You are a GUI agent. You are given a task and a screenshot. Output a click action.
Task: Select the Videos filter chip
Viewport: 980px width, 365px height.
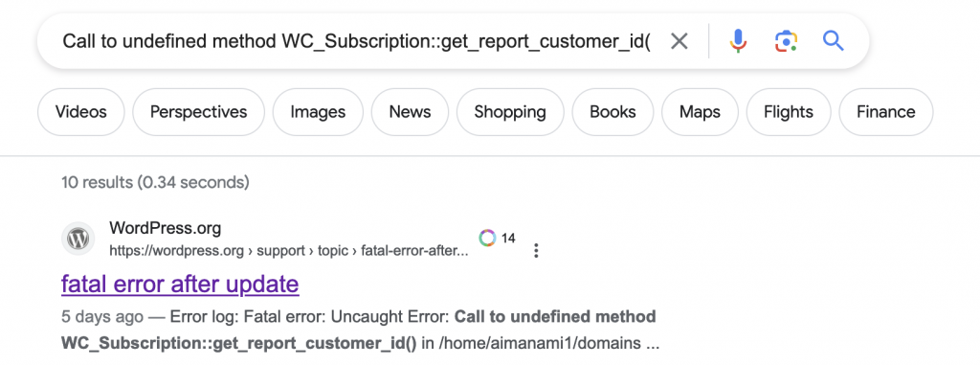(81, 112)
